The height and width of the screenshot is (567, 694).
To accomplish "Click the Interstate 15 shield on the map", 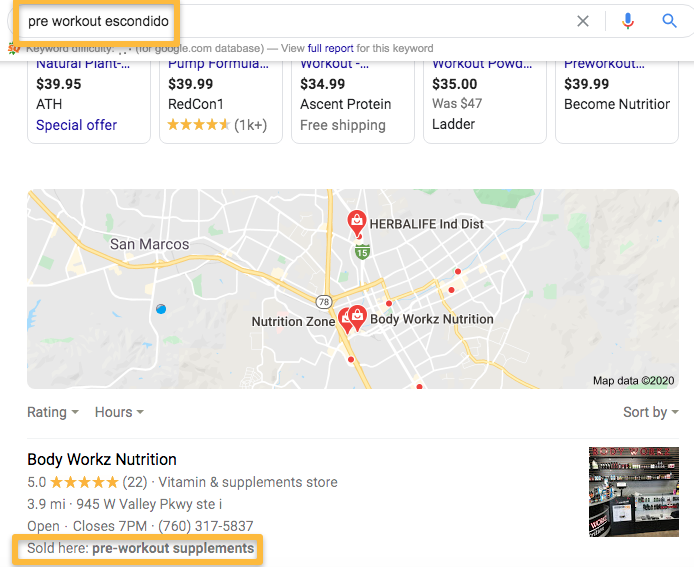I will (x=362, y=252).
